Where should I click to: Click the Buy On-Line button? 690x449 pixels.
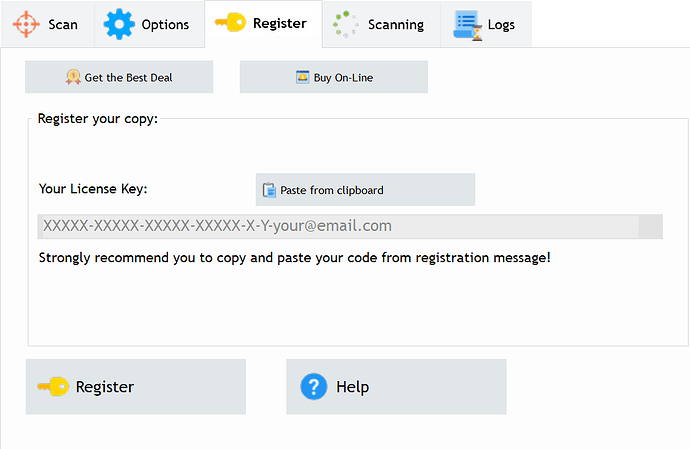click(334, 77)
